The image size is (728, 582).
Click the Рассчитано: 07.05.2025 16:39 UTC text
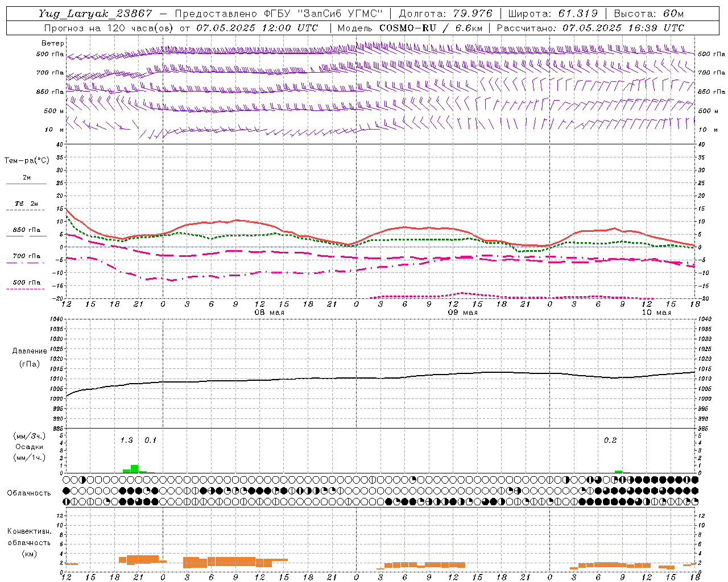590,27
